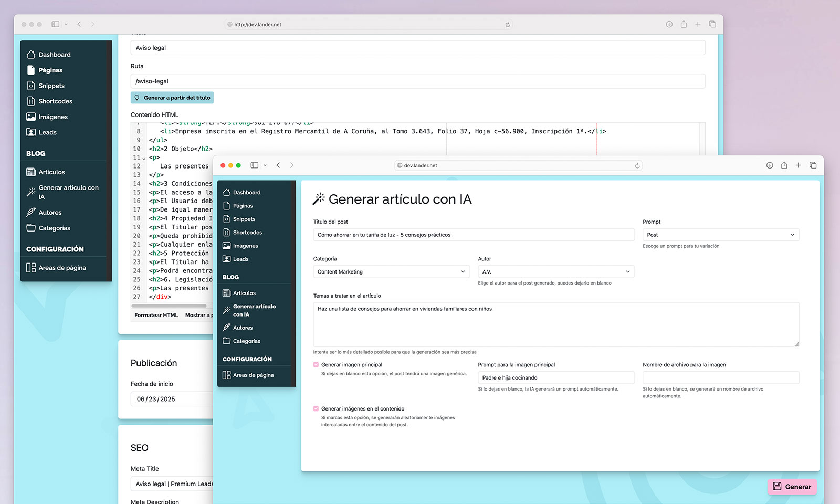The height and width of the screenshot is (504, 840).
Task: Click the Generar button
Action: (792, 487)
